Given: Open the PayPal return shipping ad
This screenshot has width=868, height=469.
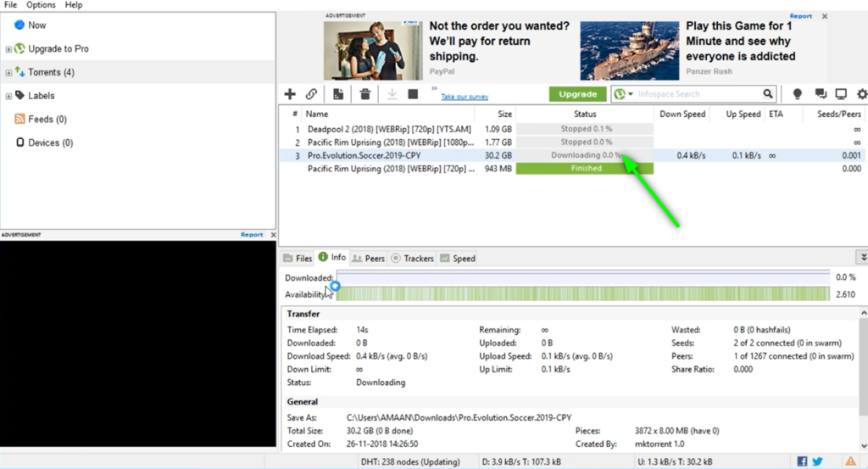Looking at the screenshot, I should coord(448,50).
